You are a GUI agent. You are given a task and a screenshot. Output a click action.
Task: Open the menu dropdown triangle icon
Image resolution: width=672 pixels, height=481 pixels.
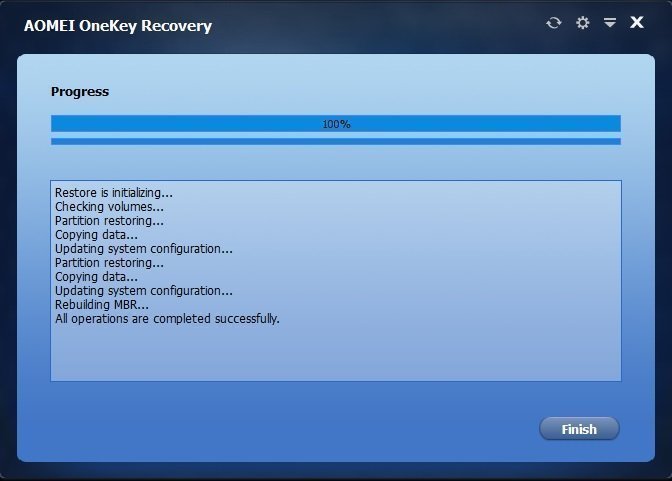(610, 22)
